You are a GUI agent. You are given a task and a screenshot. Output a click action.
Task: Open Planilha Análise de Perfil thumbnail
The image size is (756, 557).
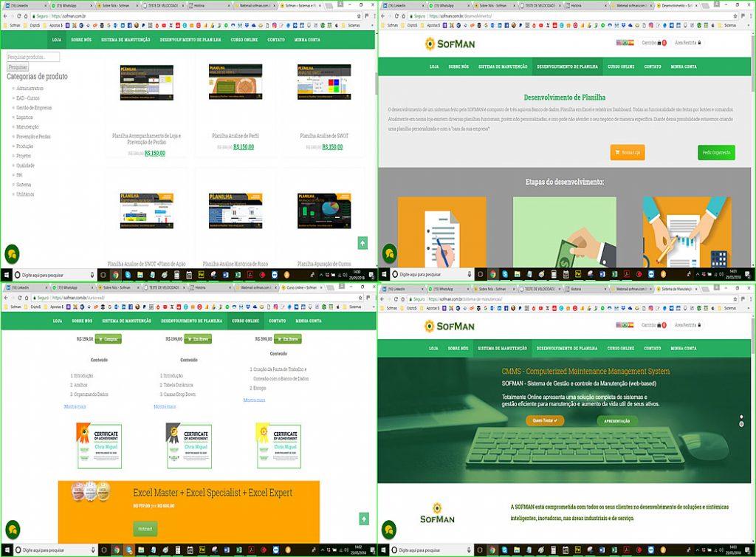tap(236, 82)
